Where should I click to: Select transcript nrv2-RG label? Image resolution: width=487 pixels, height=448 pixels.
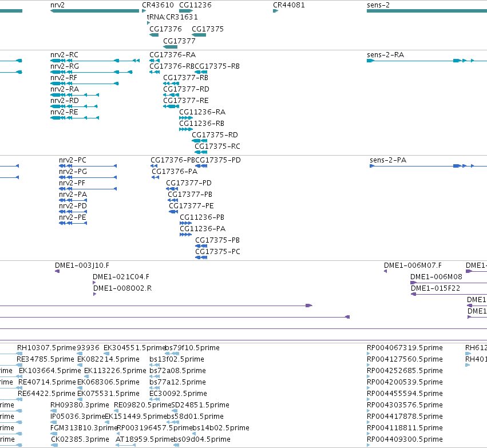point(65,66)
